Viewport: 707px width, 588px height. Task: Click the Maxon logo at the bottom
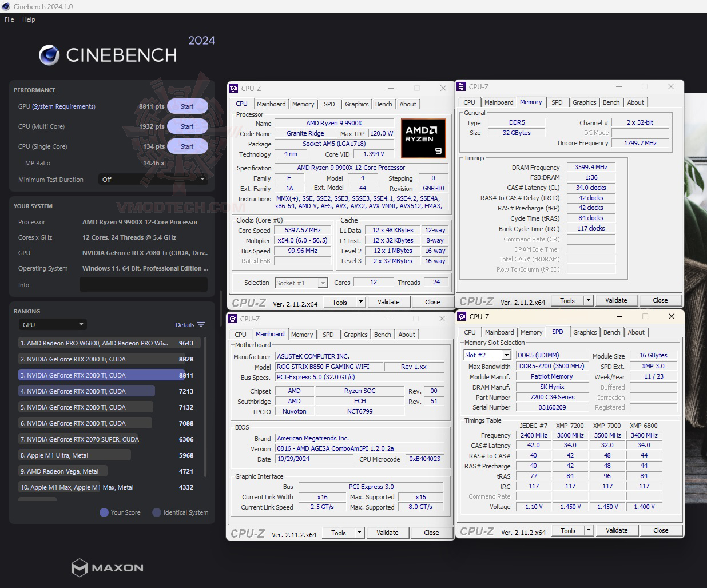[x=107, y=567]
